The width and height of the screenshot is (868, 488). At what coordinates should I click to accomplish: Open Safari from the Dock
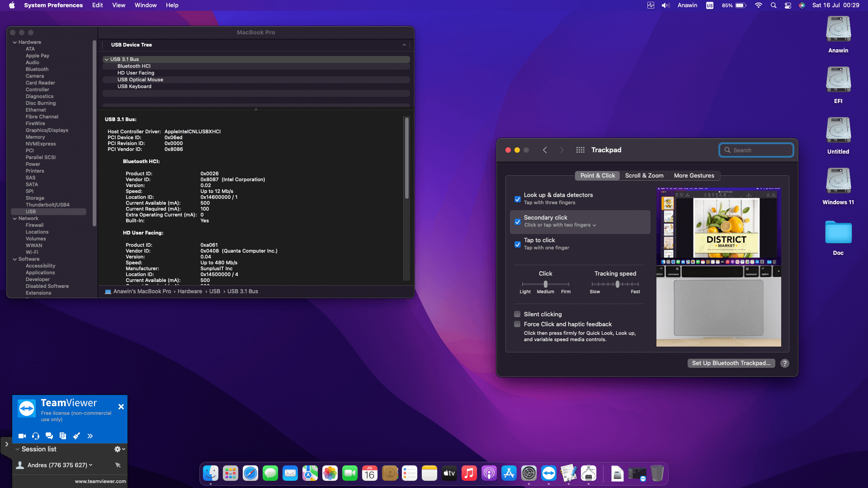[250, 473]
